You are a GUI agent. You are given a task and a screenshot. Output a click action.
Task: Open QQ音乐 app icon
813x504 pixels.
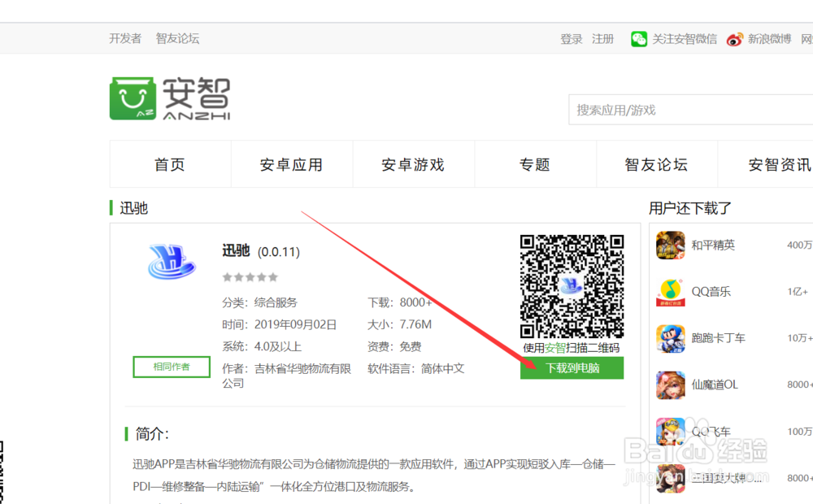point(671,292)
